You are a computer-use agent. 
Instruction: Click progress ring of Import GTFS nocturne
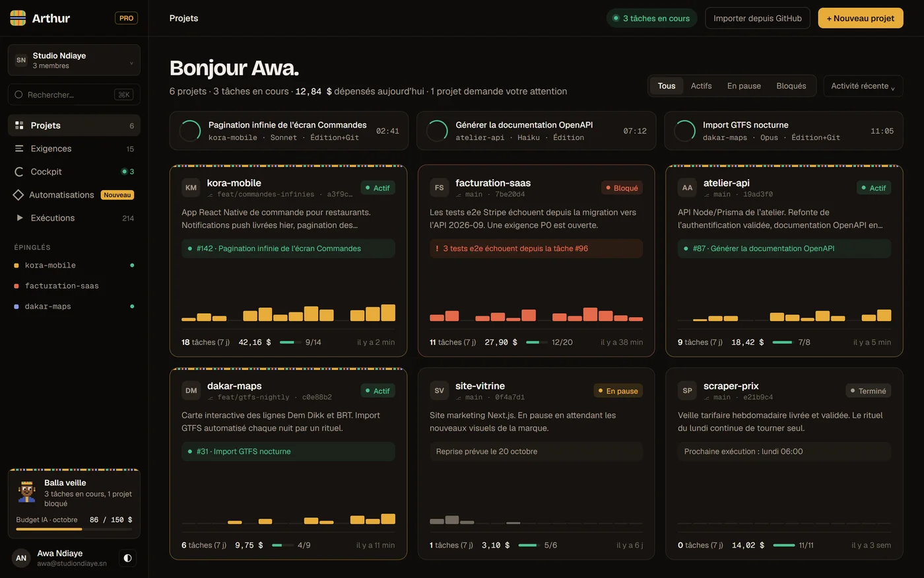[684, 131]
